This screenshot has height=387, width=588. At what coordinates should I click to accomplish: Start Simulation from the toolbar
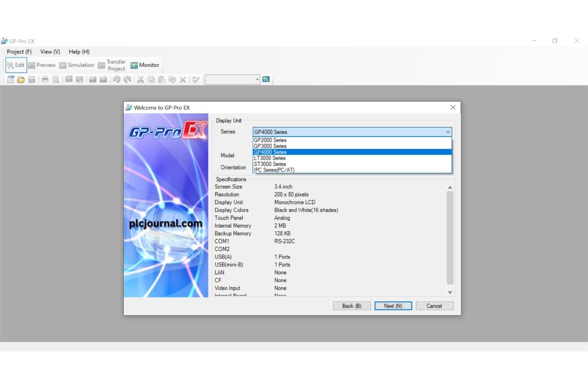point(77,65)
